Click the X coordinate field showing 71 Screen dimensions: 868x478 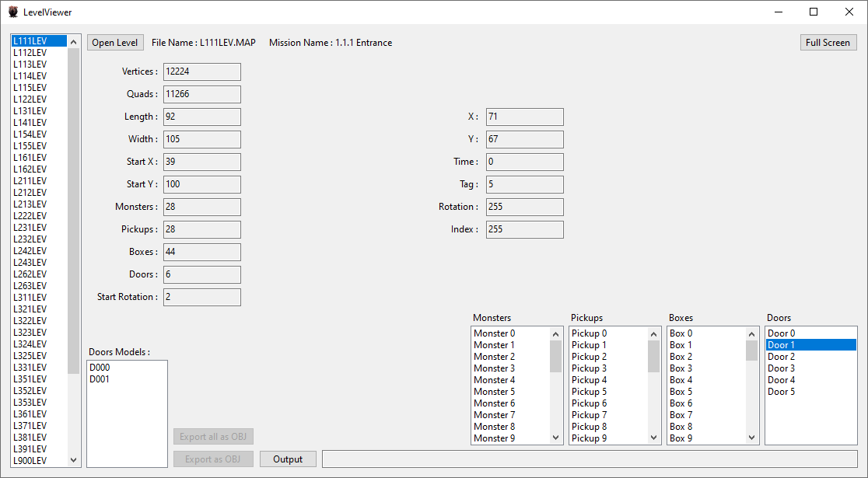(525, 117)
